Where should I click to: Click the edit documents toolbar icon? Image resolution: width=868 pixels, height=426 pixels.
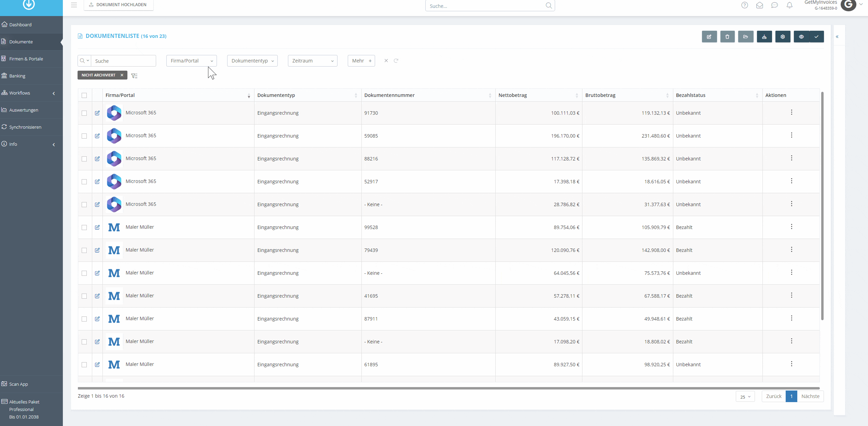[x=709, y=37]
